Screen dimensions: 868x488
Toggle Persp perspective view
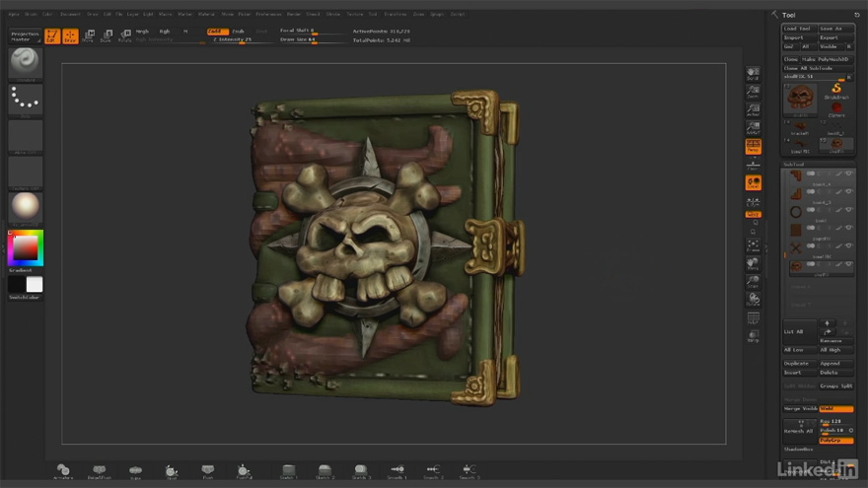[753, 147]
